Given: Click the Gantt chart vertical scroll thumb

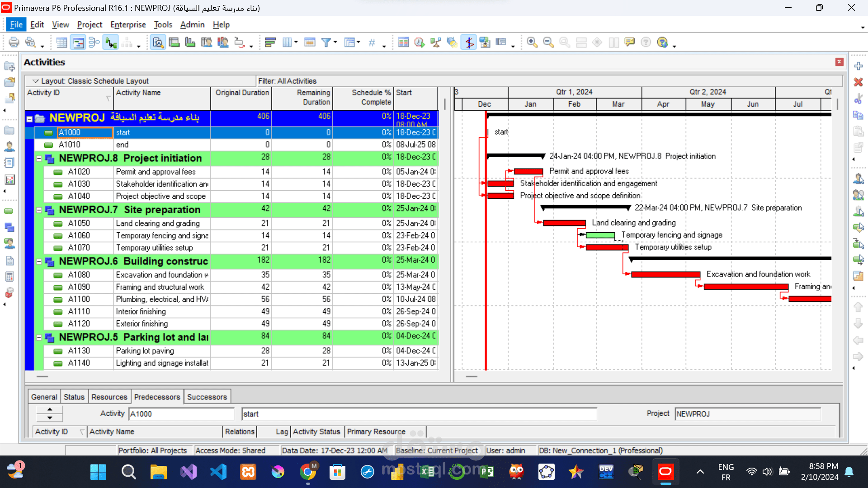Looking at the screenshot, I should tap(837, 104).
